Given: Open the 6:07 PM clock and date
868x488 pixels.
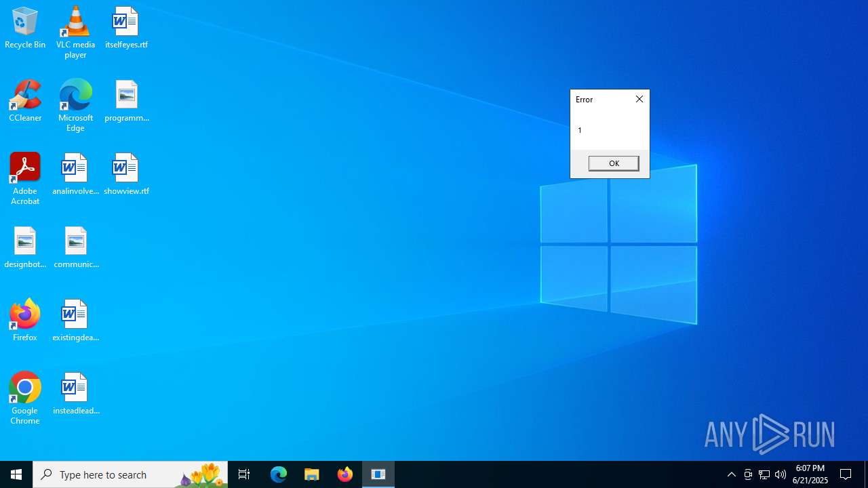Looking at the screenshot, I should [x=810, y=474].
